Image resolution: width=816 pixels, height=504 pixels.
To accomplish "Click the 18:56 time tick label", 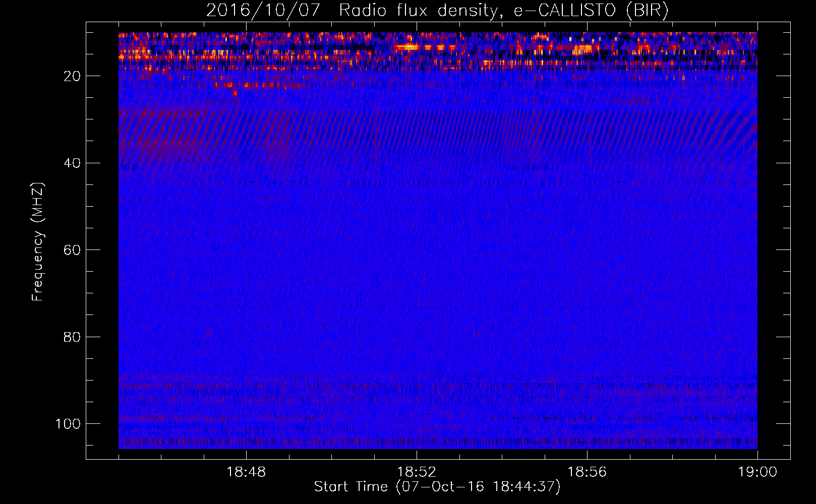I will tap(587, 472).
